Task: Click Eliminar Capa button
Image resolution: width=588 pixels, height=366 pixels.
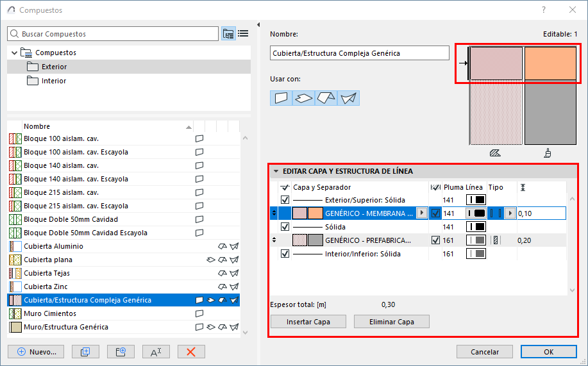Action: (392, 322)
